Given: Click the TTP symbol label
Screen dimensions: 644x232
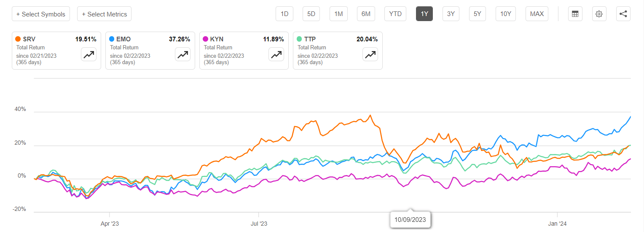Looking at the screenshot, I should point(310,39).
